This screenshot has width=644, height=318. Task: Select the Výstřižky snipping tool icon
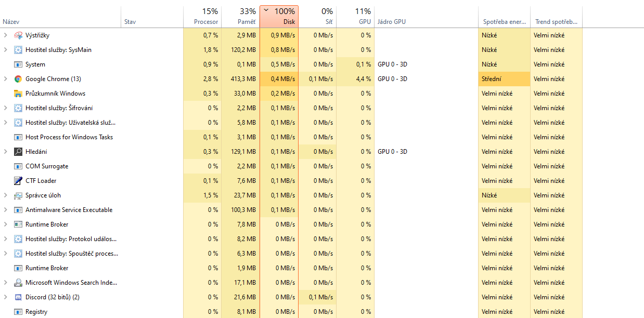point(18,35)
